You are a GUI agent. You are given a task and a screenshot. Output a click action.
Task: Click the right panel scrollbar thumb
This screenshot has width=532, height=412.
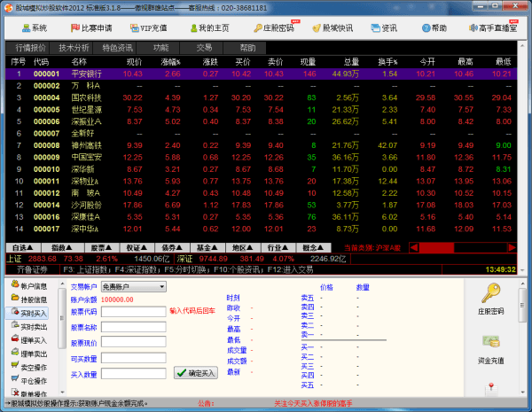pos(522,305)
